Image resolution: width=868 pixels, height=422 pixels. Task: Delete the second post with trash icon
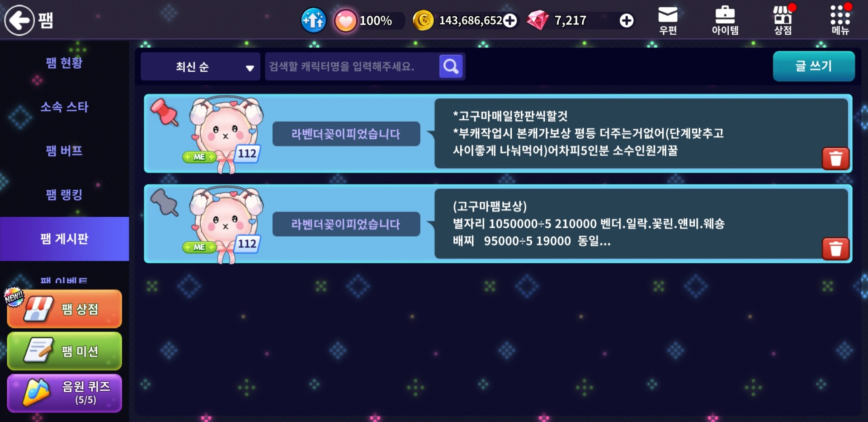coord(835,249)
